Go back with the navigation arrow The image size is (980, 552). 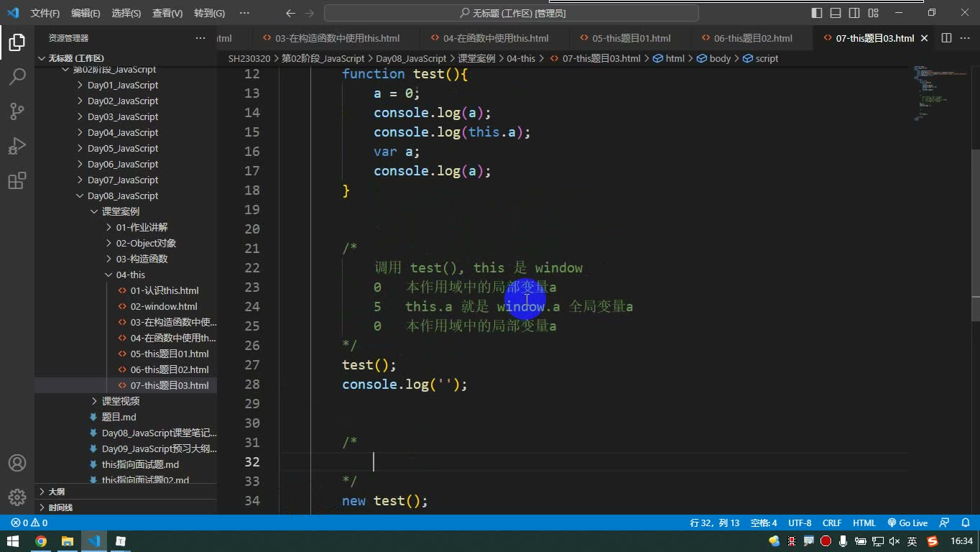[290, 13]
